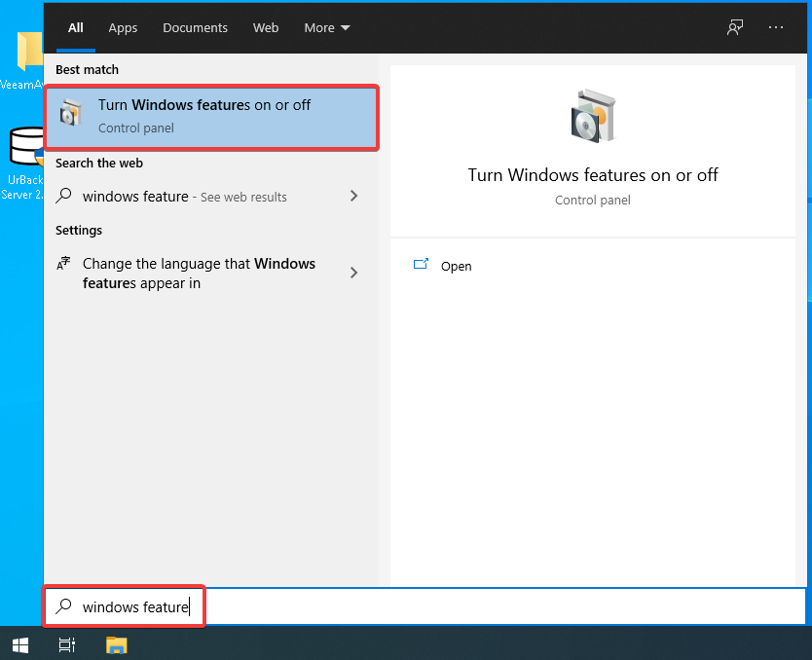Click the Search the web heading
Screen dimensions: 812x660
99,164
